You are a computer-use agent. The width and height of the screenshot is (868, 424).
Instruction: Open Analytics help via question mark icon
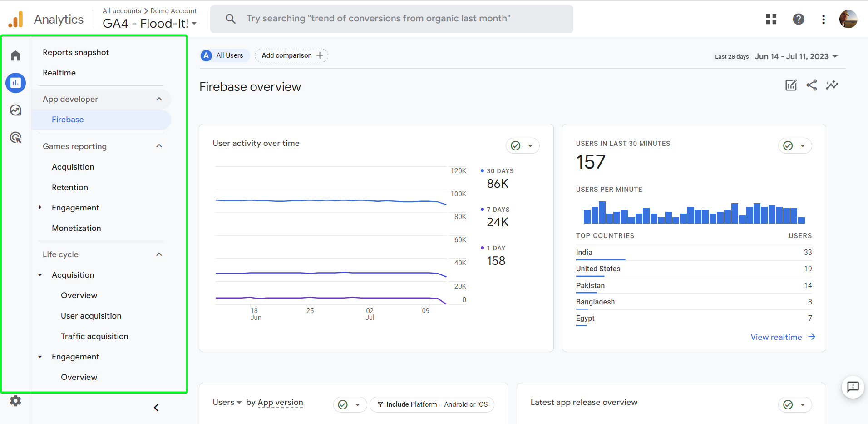798,19
